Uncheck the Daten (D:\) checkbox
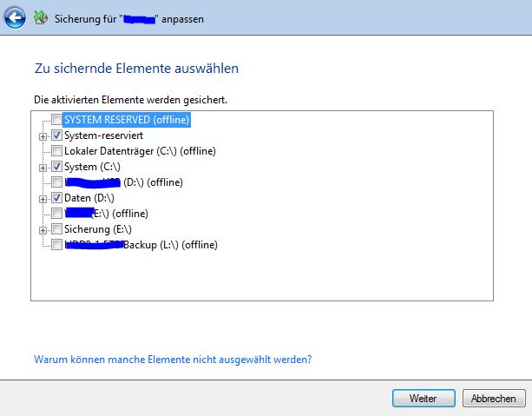 tap(56, 198)
